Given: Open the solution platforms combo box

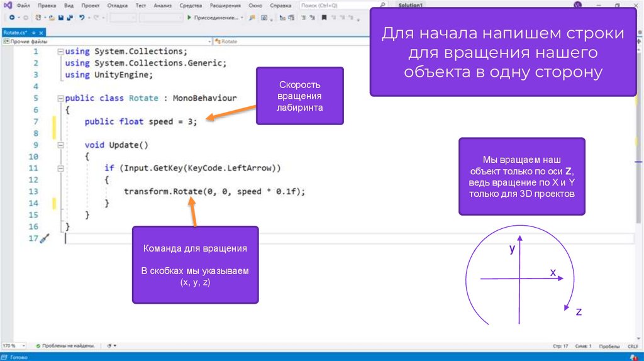Looking at the screenshot, I should point(160,18).
